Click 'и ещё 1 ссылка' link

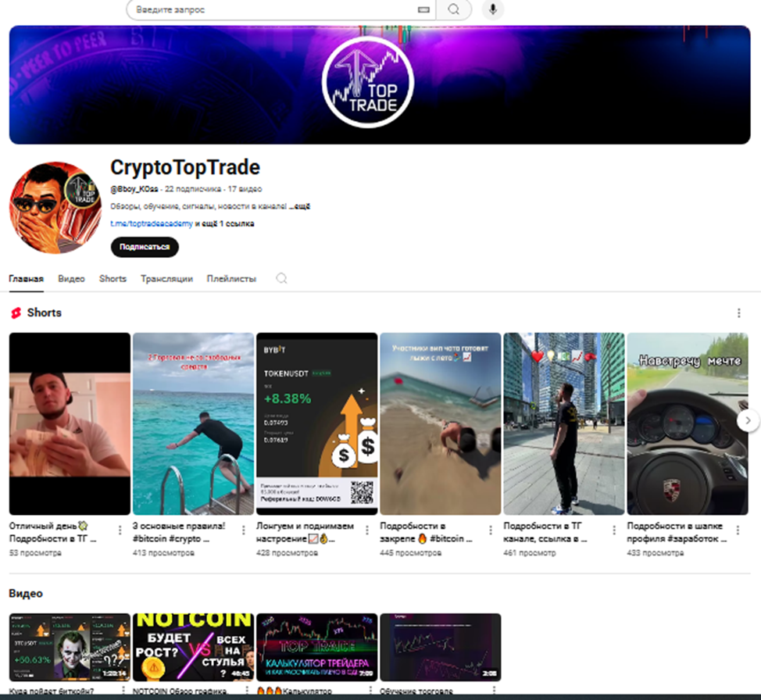click(225, 223)
